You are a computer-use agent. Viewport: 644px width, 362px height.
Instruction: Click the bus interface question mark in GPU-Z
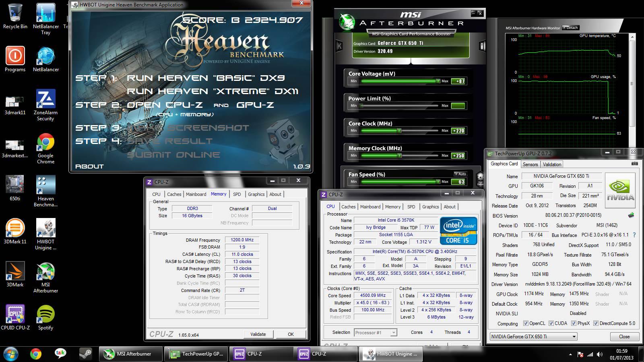(x=635, y=235)
